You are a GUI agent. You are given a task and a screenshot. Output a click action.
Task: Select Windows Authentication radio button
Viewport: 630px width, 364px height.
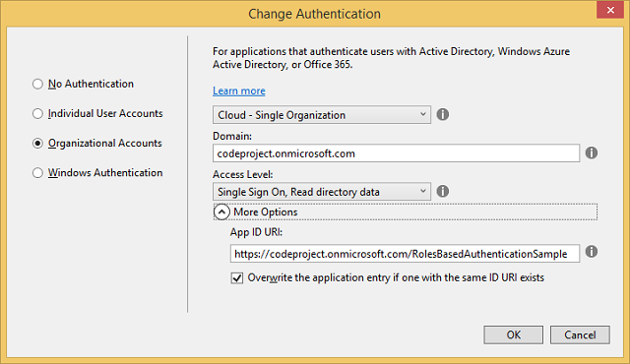point(37,173)
